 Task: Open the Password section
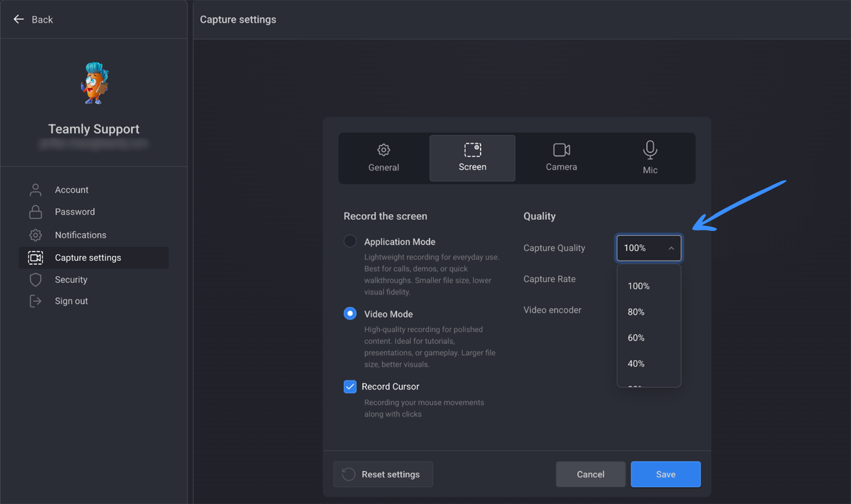[94, 212]
